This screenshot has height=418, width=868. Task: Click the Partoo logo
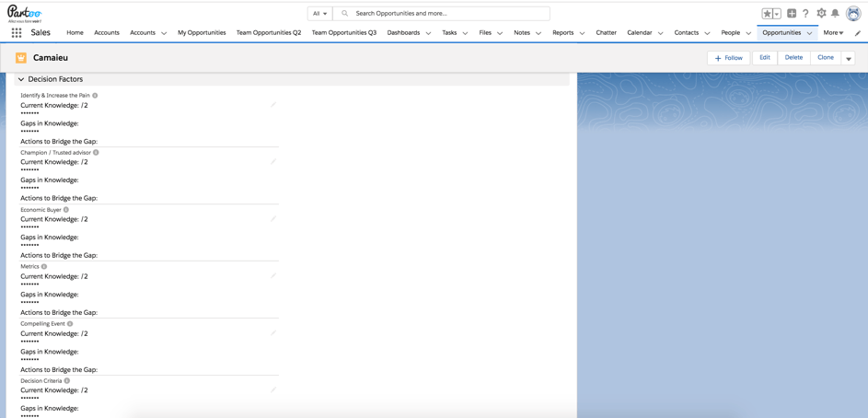point(24,13)
